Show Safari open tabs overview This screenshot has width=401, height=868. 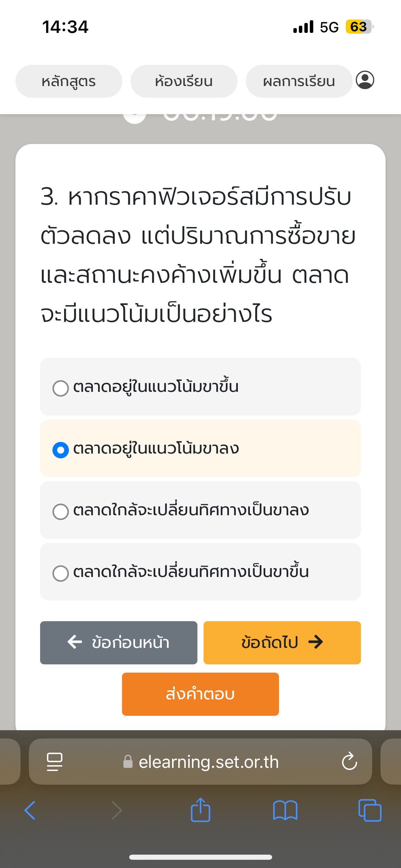(369, 810)
